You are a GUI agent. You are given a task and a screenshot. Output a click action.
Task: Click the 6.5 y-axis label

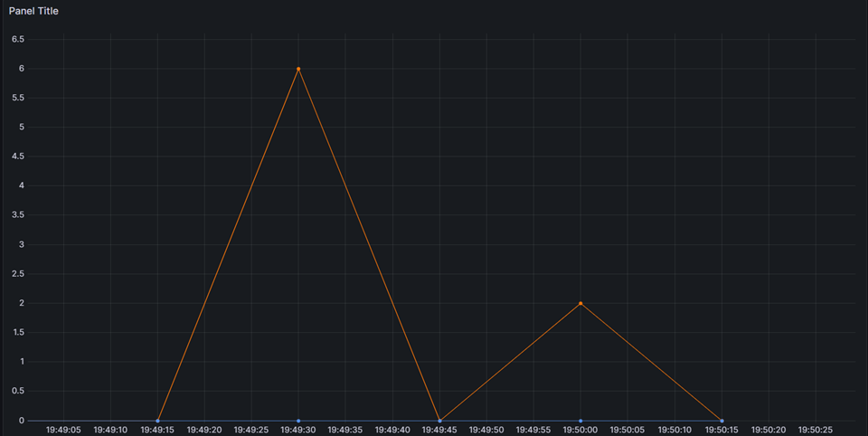[x=18, y=39]
